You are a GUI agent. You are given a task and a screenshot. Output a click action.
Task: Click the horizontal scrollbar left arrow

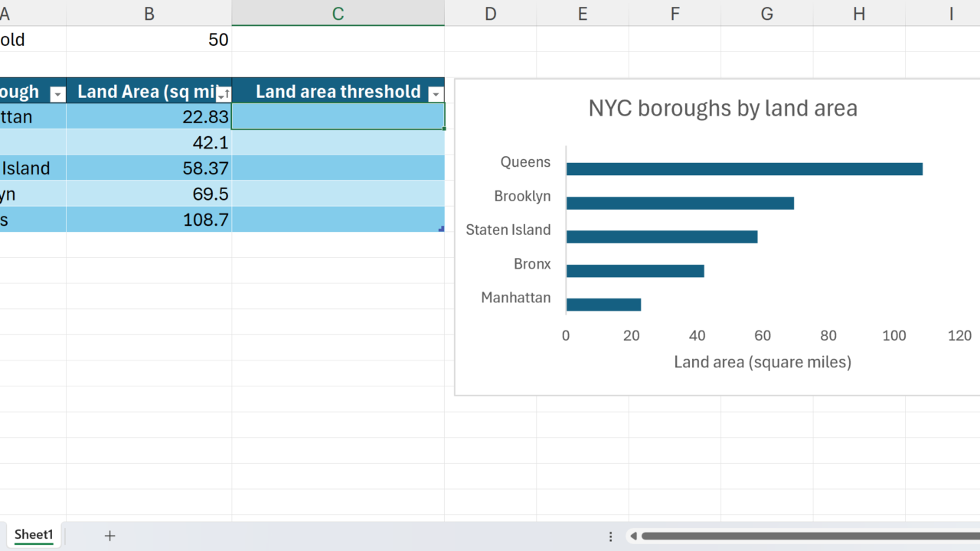[x=633, y=536]
